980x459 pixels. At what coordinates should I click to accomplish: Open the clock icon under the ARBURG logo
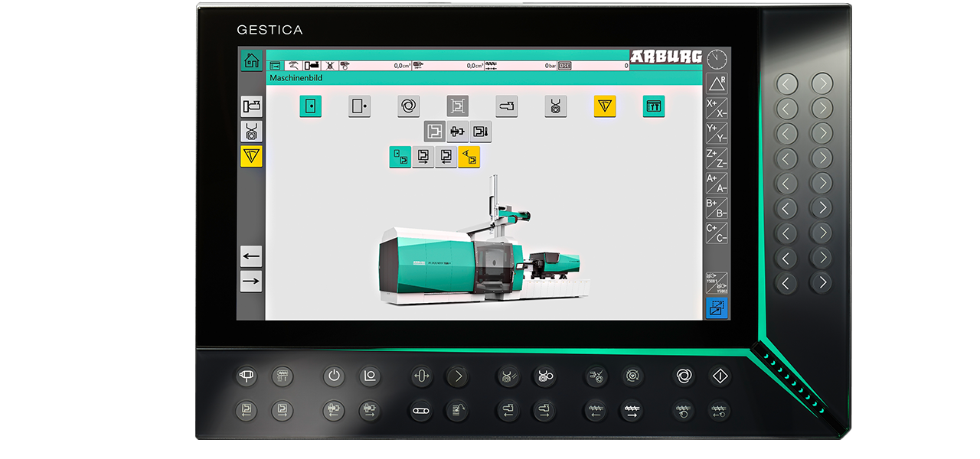pos(717,59)
